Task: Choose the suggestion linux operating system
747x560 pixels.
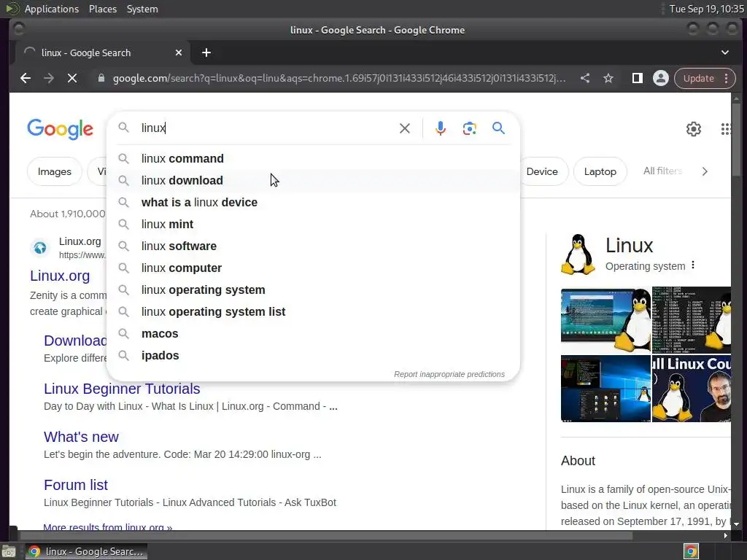Action: coord(314,290)
